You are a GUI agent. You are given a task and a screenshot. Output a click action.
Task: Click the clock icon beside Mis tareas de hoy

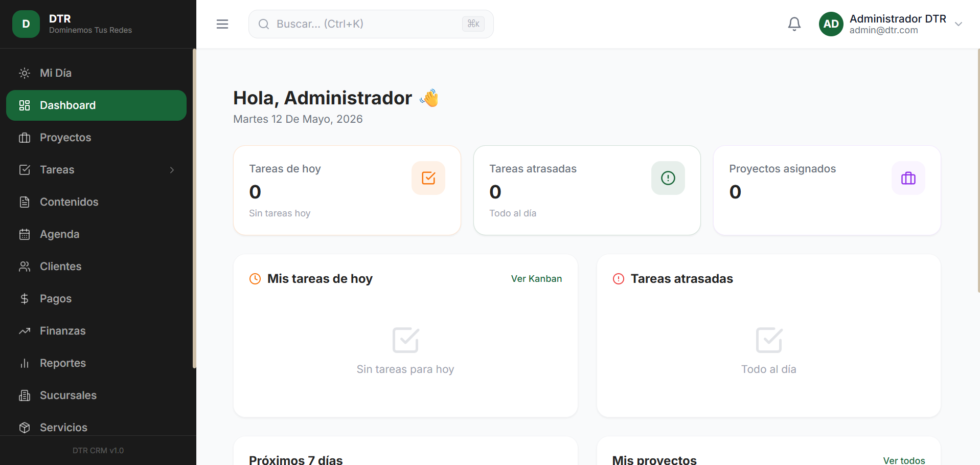coord(255,279)
